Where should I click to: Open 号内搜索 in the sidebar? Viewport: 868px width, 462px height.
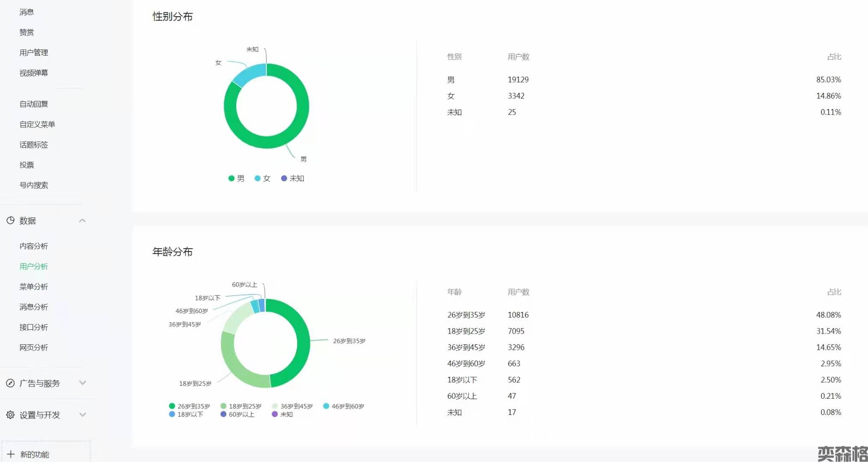(34, 185)
